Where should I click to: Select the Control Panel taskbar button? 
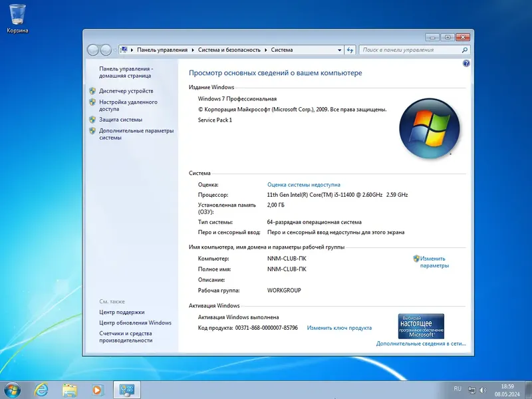[x=126, y=390]
